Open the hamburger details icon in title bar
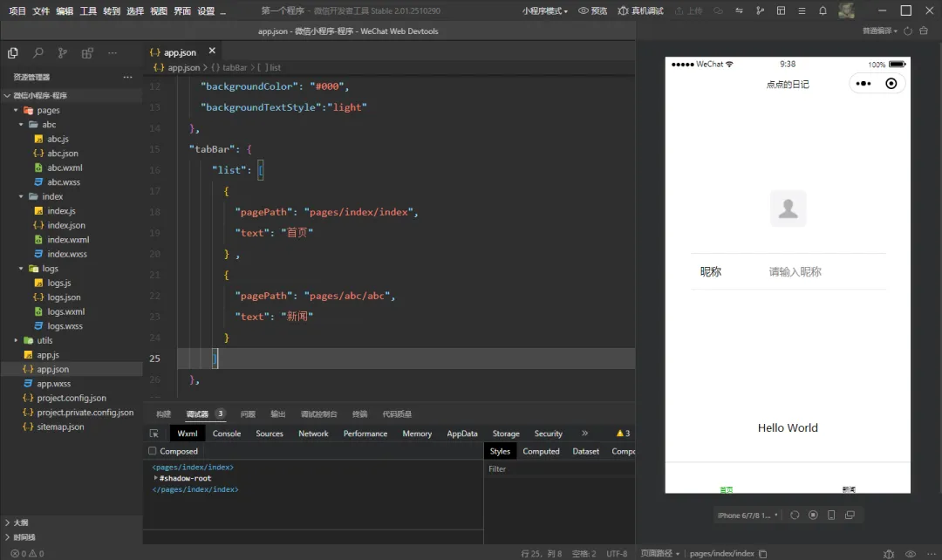The image size is (942, 560). [x=802, y=10]
